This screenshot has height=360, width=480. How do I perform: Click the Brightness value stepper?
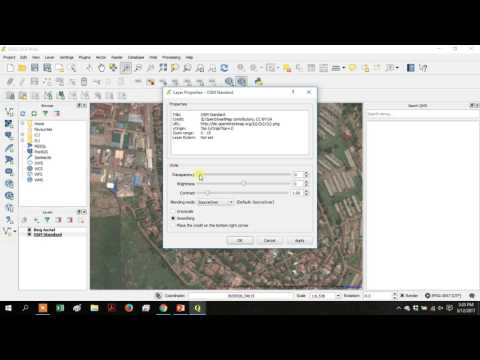coord(306,184)
